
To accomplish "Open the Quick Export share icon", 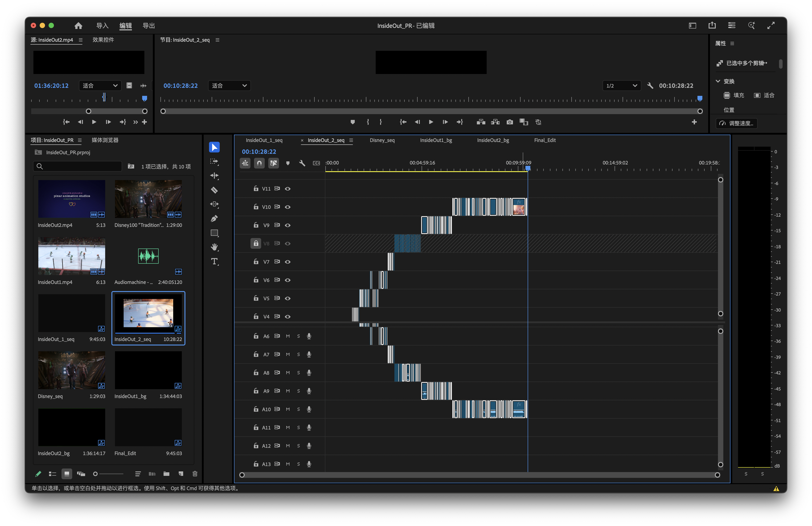I will 712,25.
